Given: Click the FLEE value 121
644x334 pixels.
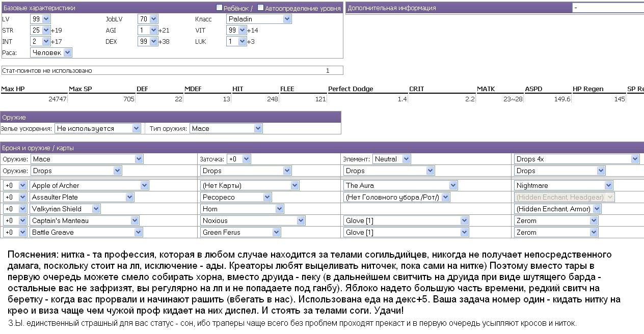Looking at the screenshot, I should [x=320, y=99].
